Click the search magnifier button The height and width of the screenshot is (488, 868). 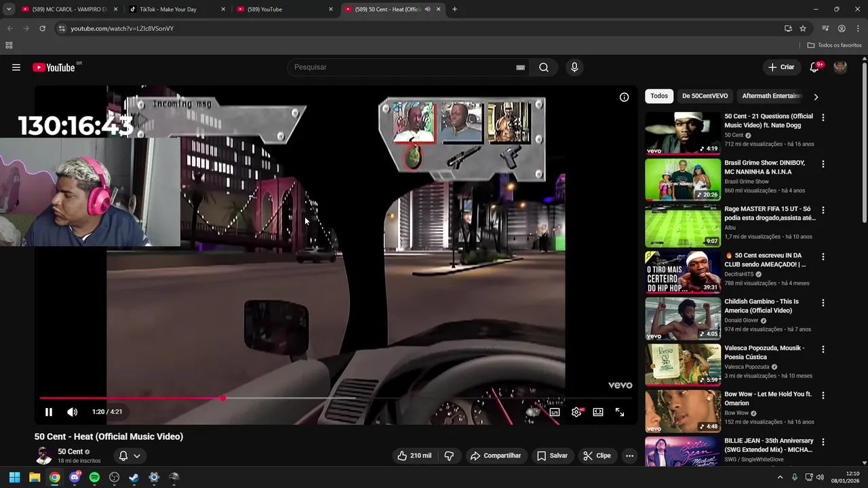tap(544, 67)
